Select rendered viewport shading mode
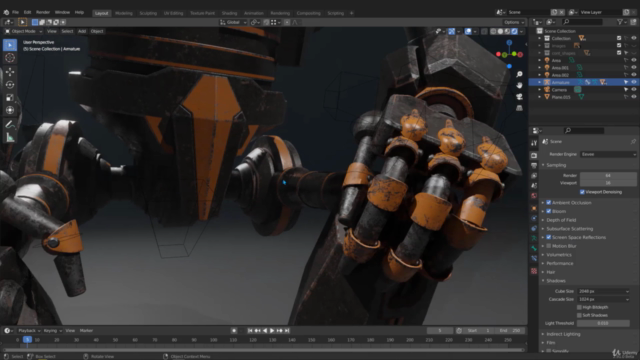 coord(515,31)
